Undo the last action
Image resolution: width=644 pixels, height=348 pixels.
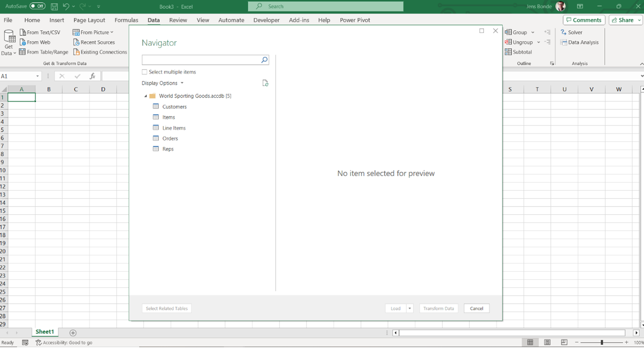[x=66, y=7]
